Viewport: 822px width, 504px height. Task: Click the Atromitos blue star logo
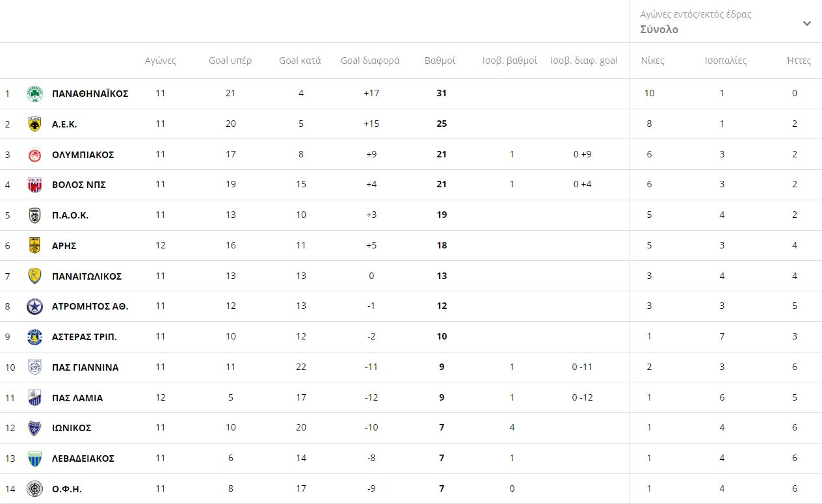click(x=34, y=306)
